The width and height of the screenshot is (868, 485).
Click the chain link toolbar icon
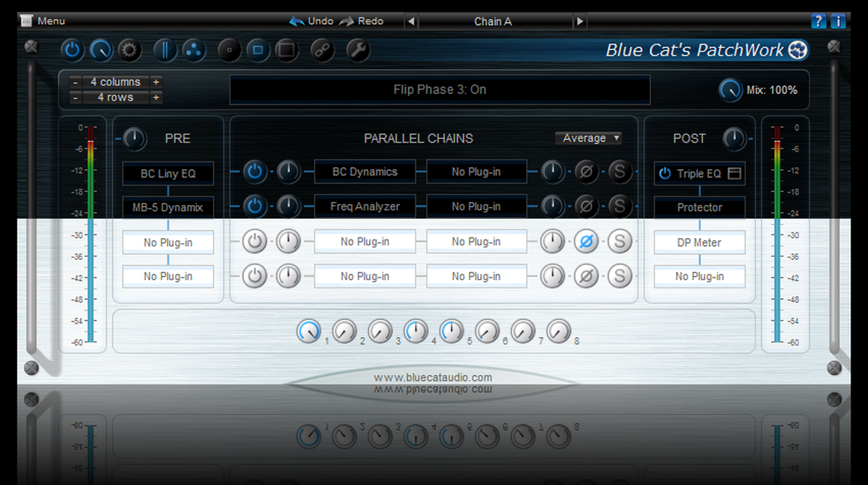click(x=323, y=50)
